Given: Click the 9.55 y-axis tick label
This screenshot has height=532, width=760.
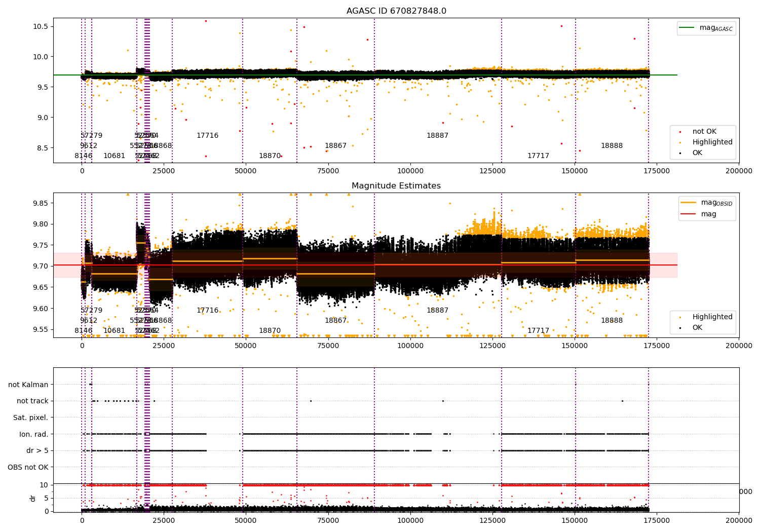Looking at the screenshot, I should pyautogui.click(x=41, y=329).
